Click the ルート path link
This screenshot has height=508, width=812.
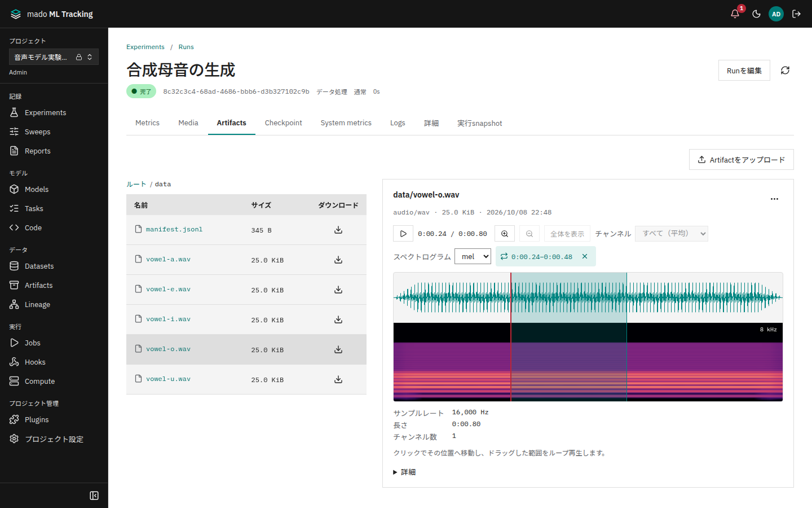[x=136, y=184]
